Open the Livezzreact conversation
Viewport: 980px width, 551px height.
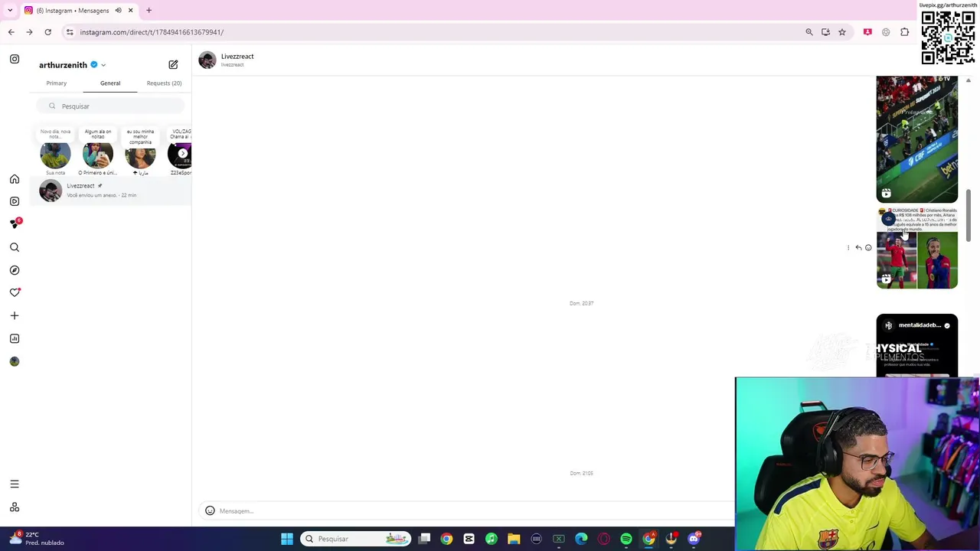coord(110,191)
